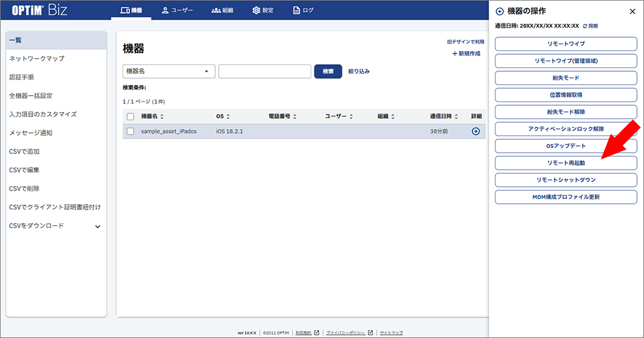Sort by OS column
The width and height of the screenshot is (644, 338).
[223, 116]
